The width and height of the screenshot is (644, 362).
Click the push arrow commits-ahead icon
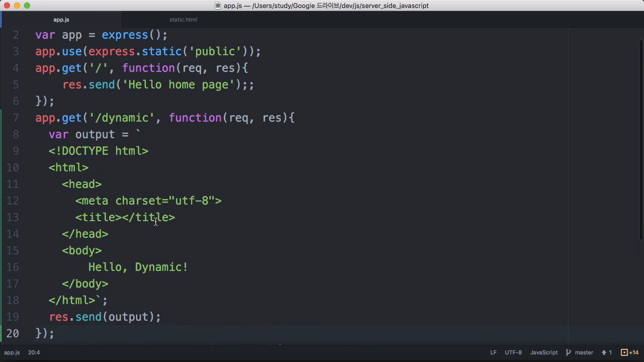(604, 352)
